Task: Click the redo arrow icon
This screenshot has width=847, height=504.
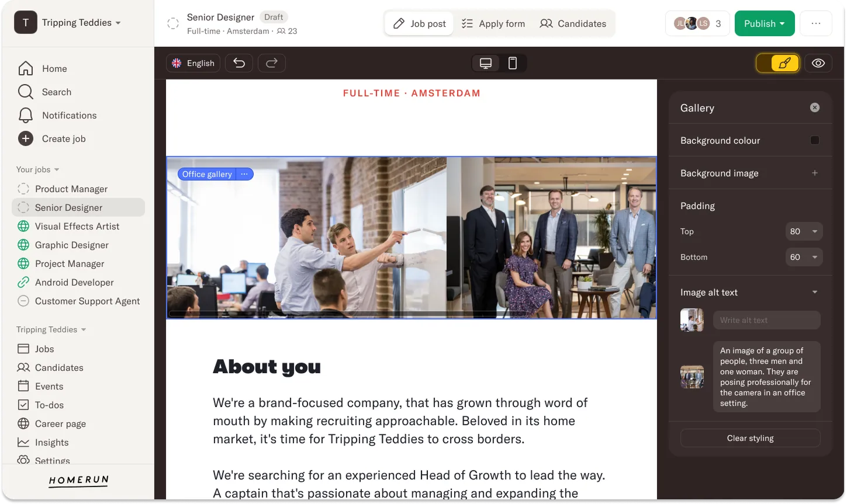Action: [272, 63]
